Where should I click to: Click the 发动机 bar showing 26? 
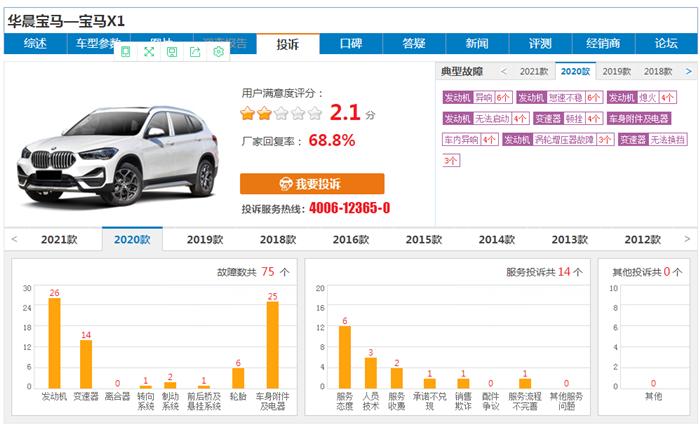[54, 343]
